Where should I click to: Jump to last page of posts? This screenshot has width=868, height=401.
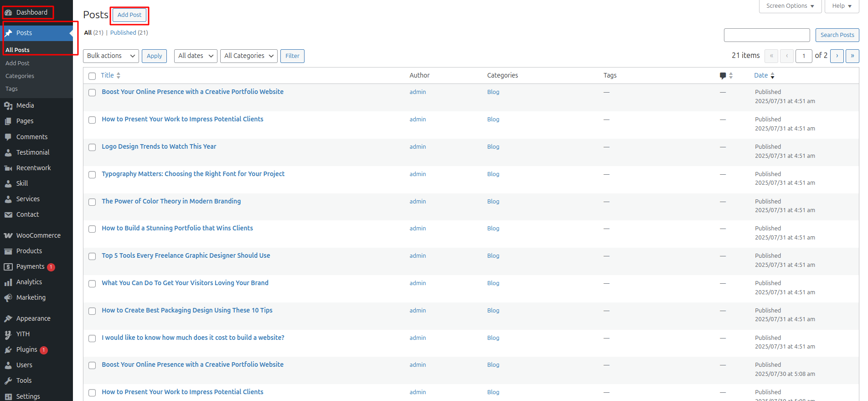[852, 56]
